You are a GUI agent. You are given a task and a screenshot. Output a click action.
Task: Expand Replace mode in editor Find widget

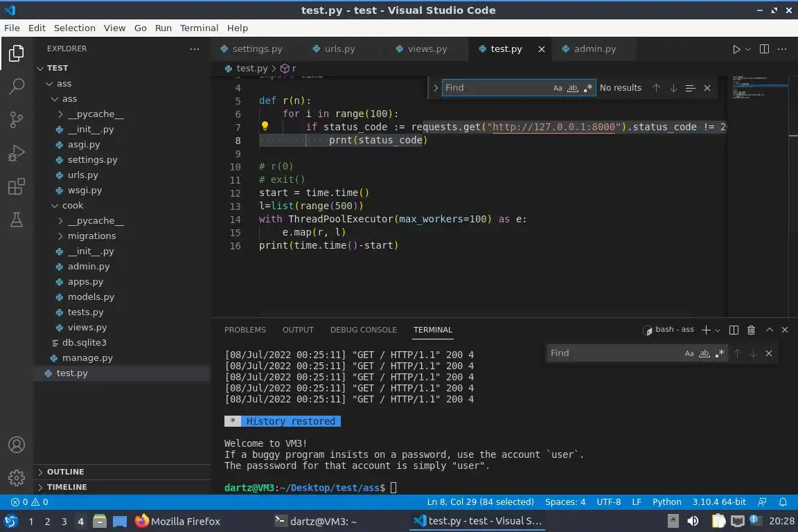pyautogui.click(x=436, y=88)
